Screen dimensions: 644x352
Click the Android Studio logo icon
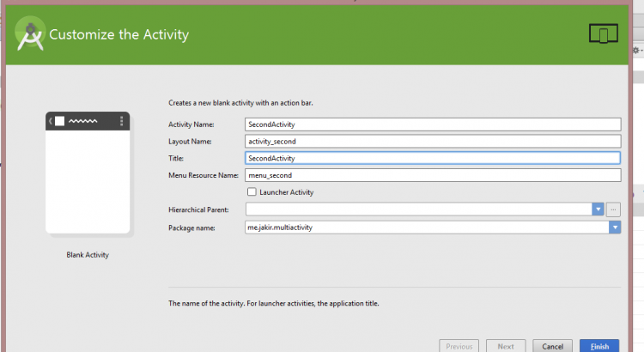coord(30,34)
